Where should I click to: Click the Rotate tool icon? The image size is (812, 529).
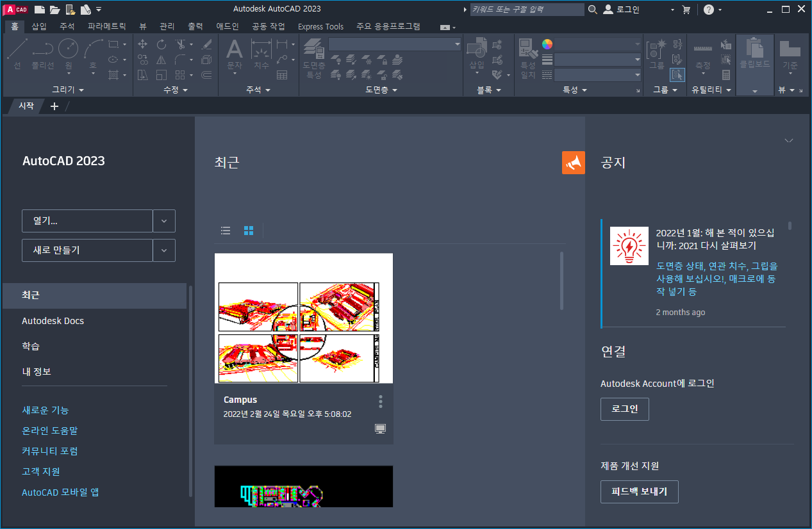tap(162, 44)
